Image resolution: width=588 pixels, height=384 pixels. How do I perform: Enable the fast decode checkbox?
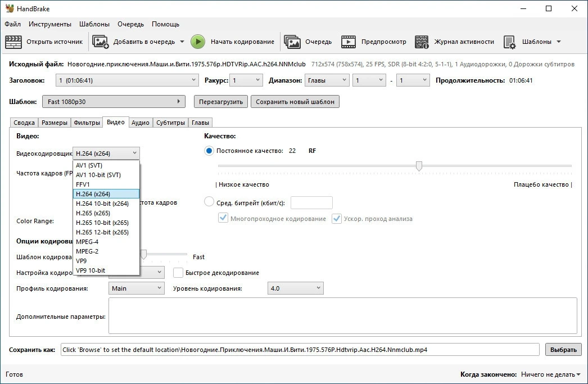pyautogui.click(x=178, y=273)
